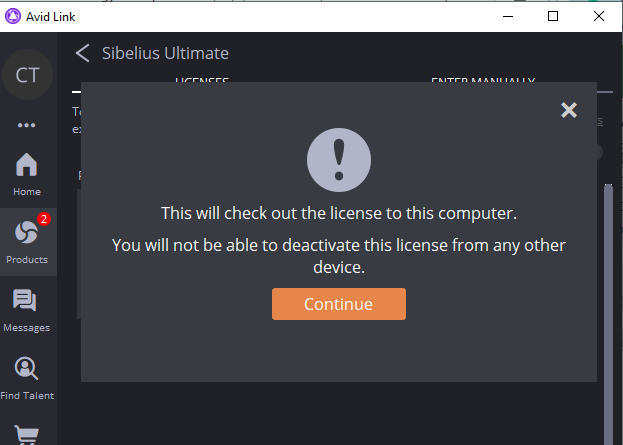
Task: Switch to the Licenses tab
Action: coord(202,79)
